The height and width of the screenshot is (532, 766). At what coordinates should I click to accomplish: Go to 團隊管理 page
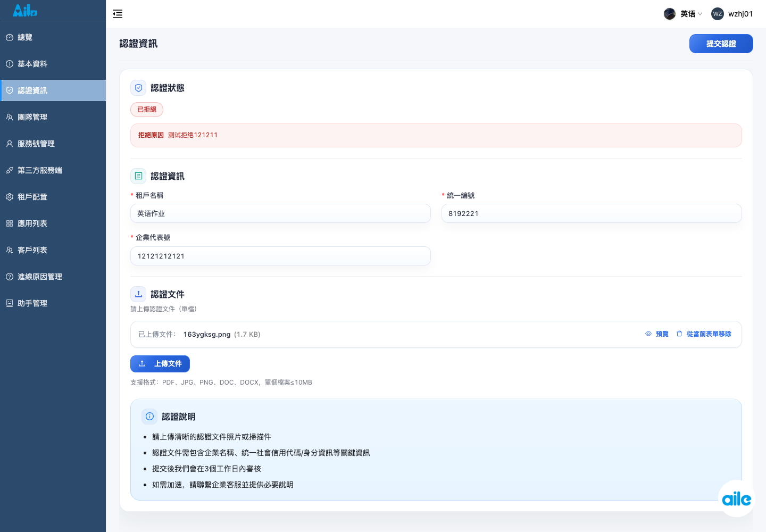[x=53, y=117]
